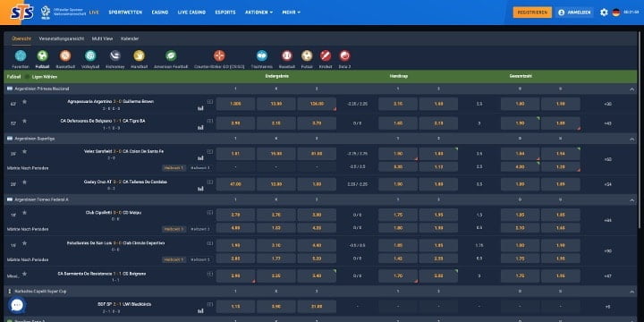Open Esports in the top navigation
This screenshot has width=644, height=322.
coord(225,13)
